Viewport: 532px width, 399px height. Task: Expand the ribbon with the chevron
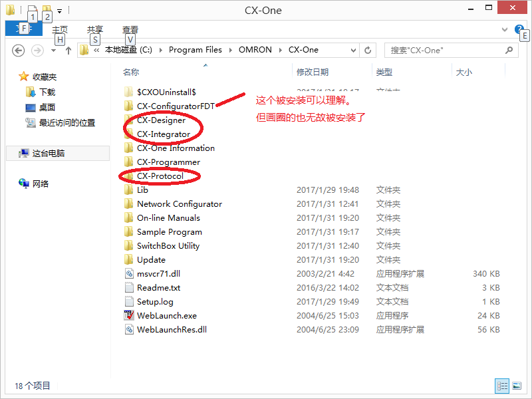tap(505, 30)
